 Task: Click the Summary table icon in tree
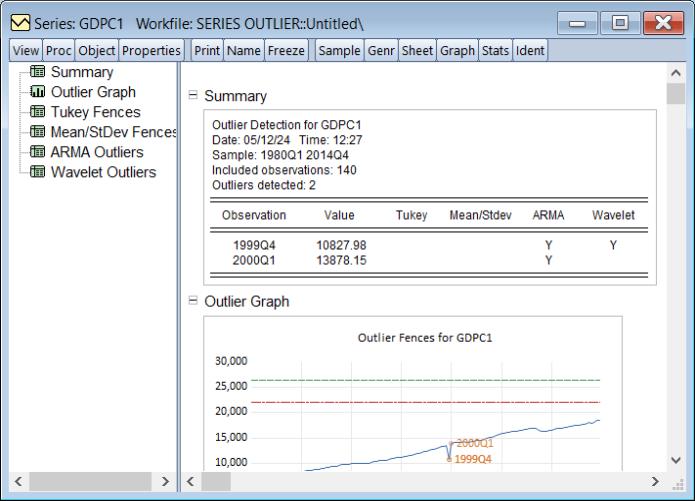click(x=38, y=72)
